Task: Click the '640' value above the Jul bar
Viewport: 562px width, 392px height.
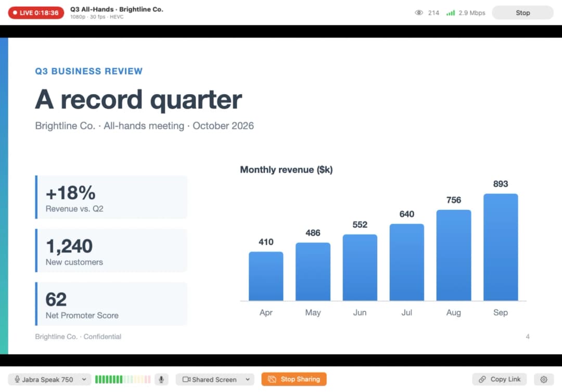Action: coord(407,214)
